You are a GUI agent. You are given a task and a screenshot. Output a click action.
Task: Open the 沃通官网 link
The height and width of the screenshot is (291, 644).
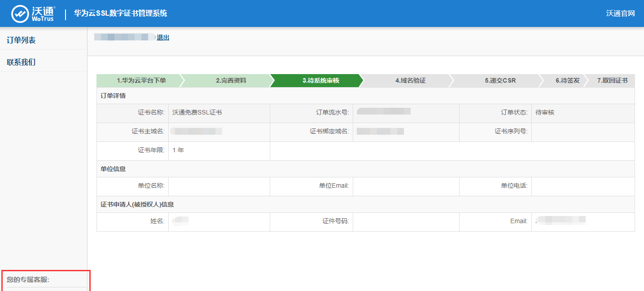click(620, 13)
